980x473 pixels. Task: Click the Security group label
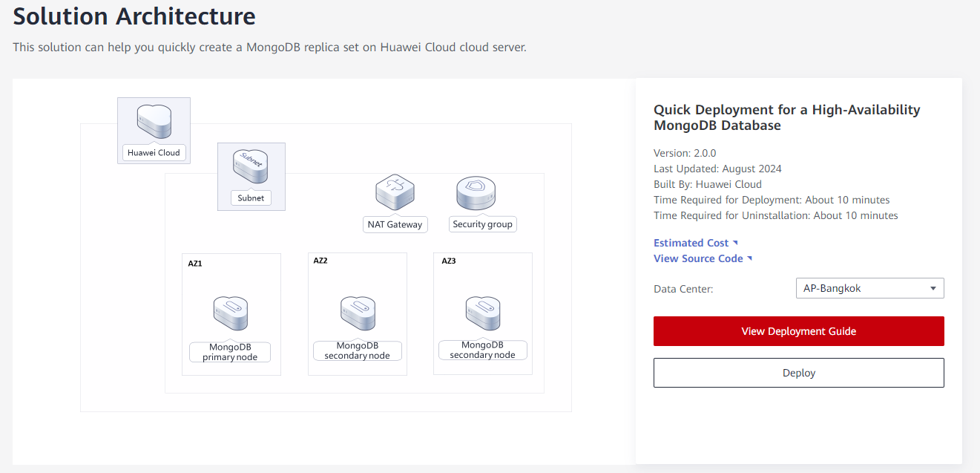click(482, 224)
